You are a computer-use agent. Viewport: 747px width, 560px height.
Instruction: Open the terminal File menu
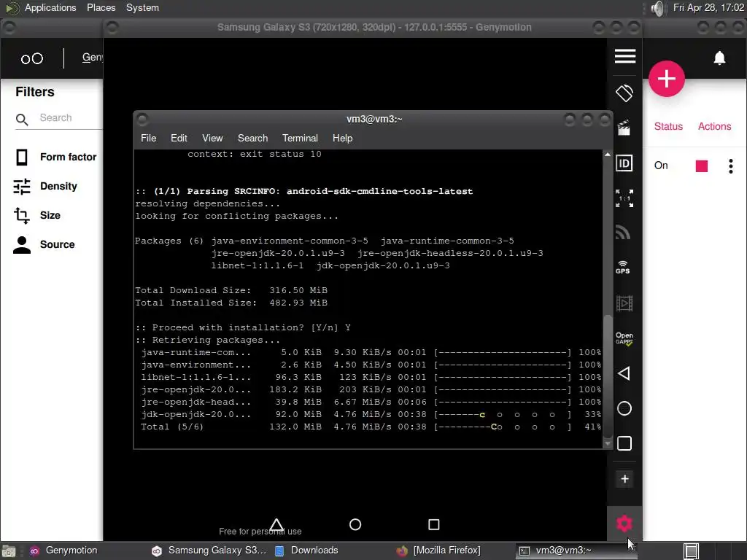click(148, 138)
